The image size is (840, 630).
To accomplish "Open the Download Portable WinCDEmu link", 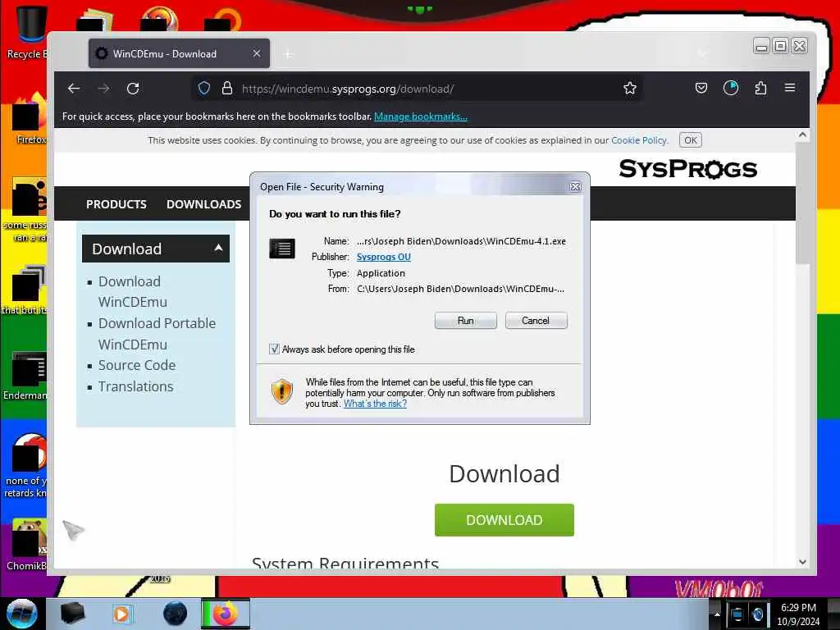I will point(157,333).
